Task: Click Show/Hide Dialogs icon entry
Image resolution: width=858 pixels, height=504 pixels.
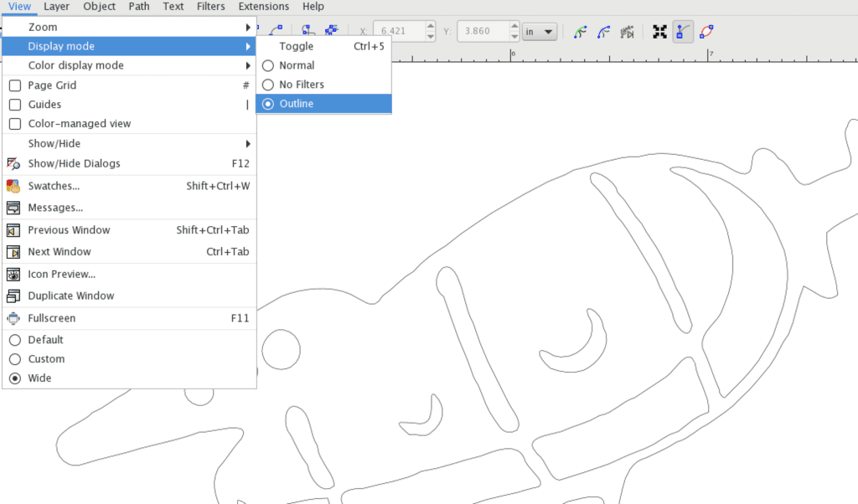Action: [13, 164]
